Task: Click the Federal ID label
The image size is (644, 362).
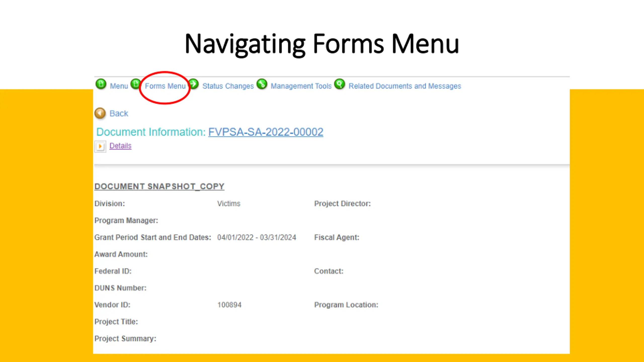Action: 113,271
